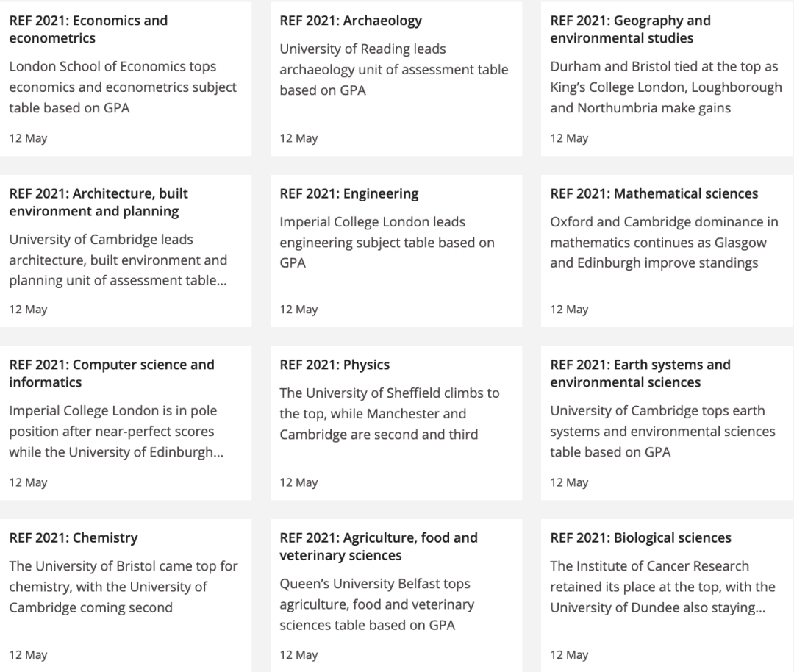Click the Queen's University Belfast summary text
This screenshot has height=672, width=794.
pyautogui.click(x=377, y=604)
